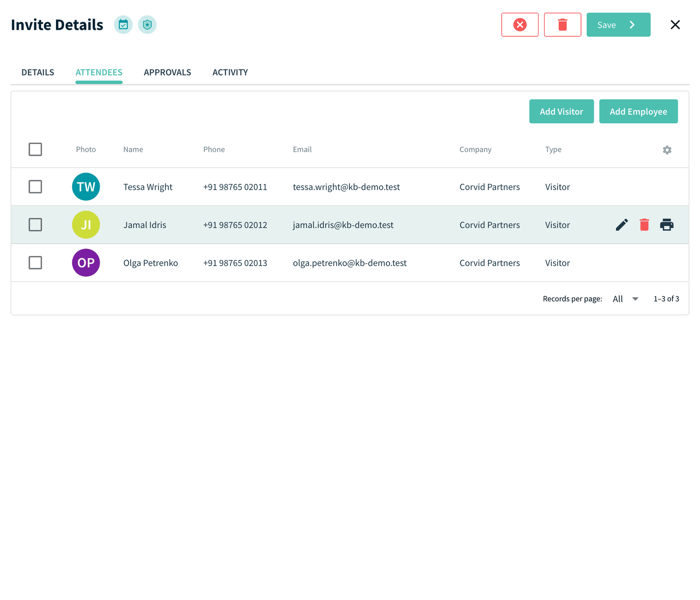
Task: Click Add Employee button
Action: tap(638, 111)
